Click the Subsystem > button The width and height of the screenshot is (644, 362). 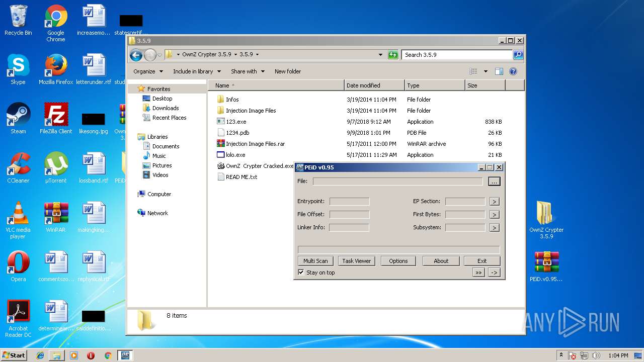coord(494,228)
